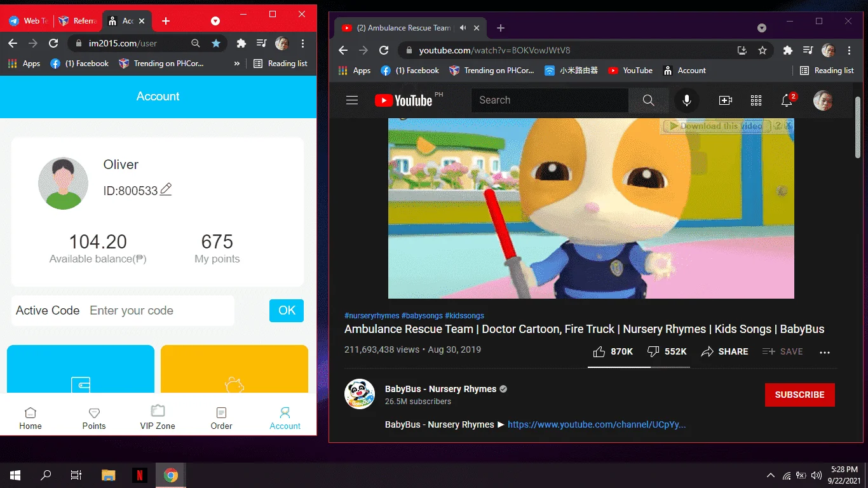Open Chrome three-dot menu in YouTube window
The height and width of the screenshot is (488, 868).
click(x=848, y=50)
